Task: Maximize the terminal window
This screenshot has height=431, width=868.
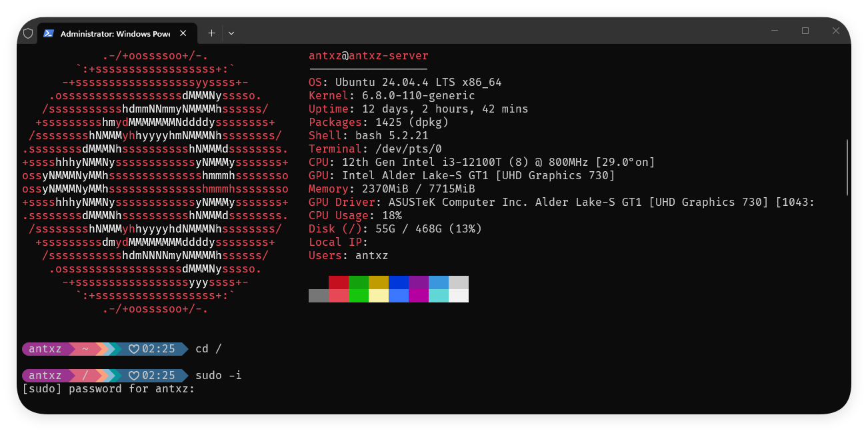Action: click(x=805, y=31)
